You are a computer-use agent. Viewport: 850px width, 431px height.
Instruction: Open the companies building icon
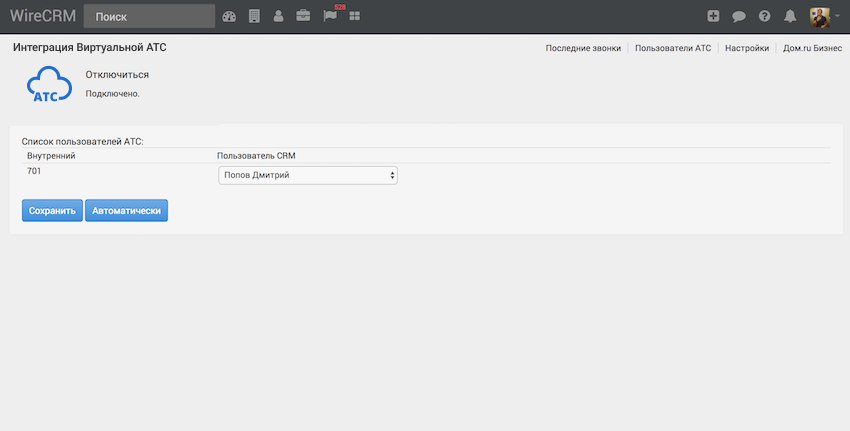(254, 16)
